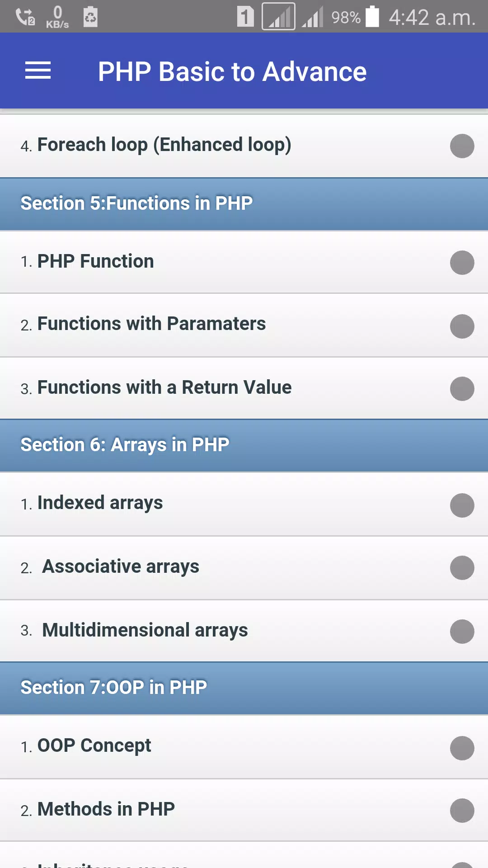Tap the call forwarding status icon
The height and width of the screenshot is (868, 488).
[x=25, y=17]
